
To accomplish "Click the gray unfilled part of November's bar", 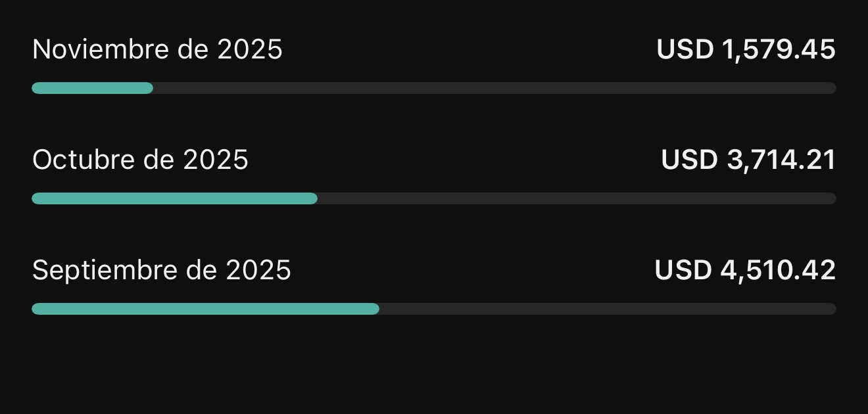I will 493,88.
